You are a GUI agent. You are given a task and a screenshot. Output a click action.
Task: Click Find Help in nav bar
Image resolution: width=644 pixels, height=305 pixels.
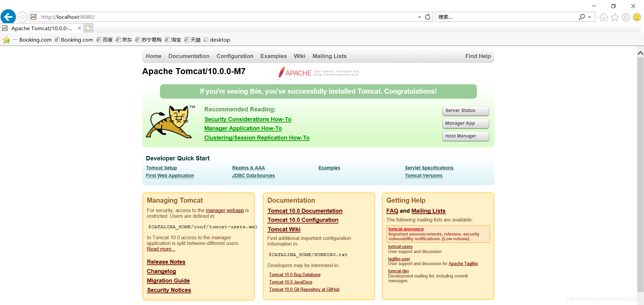[x=478, y=56]
